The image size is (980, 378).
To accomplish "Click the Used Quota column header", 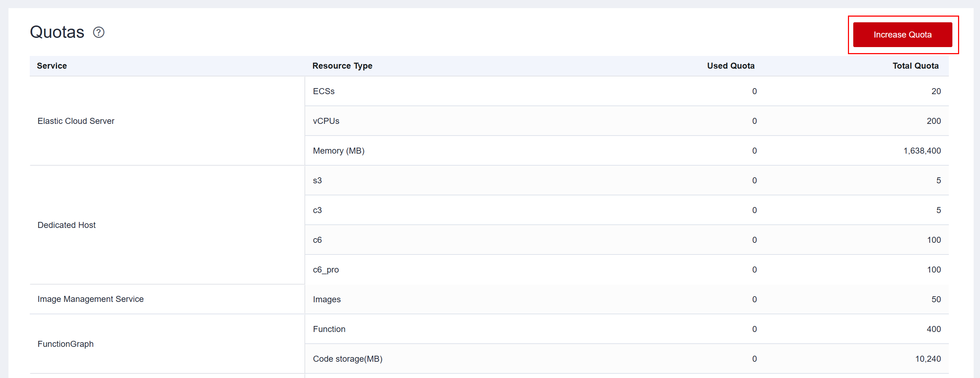I will tap(730, 66).
